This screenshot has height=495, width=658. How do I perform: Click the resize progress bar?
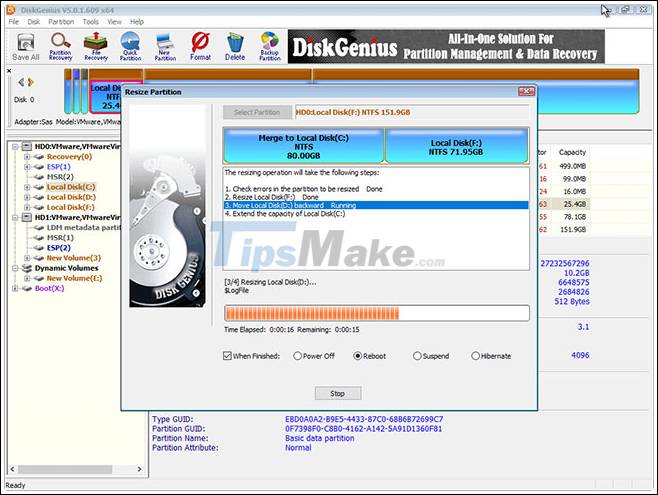pos(376,313)
